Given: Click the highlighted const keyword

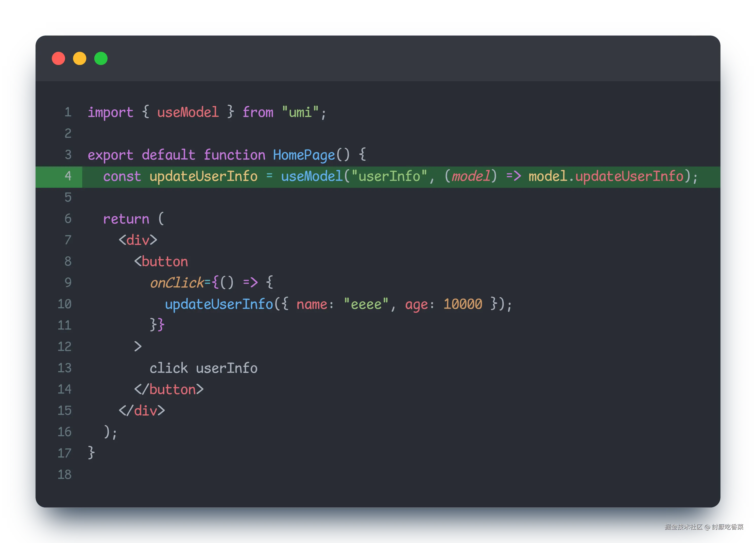Looking at the screenshot, I should click(x=122, y=176).
